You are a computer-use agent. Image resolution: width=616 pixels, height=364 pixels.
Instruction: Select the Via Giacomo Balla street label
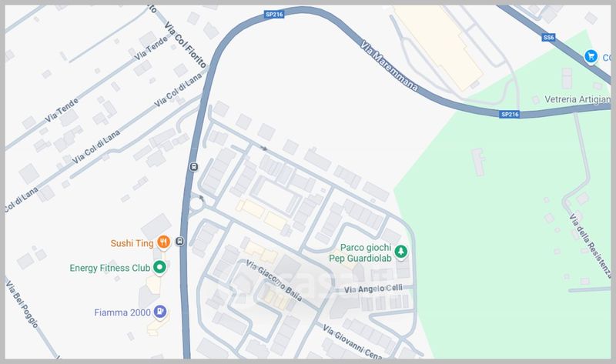pyautogui.click(x=274, y=280)
